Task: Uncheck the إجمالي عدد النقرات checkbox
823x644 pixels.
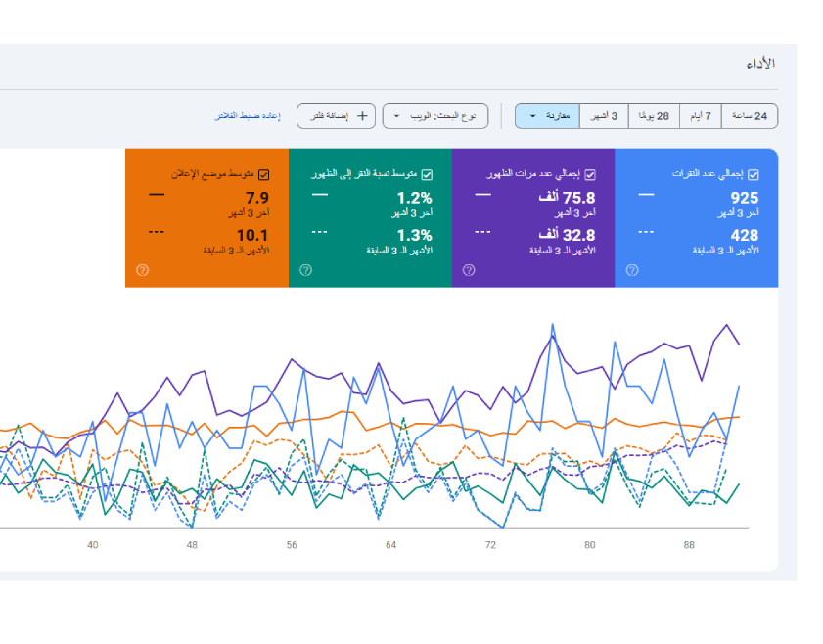Action: click(x=753, y=175)
